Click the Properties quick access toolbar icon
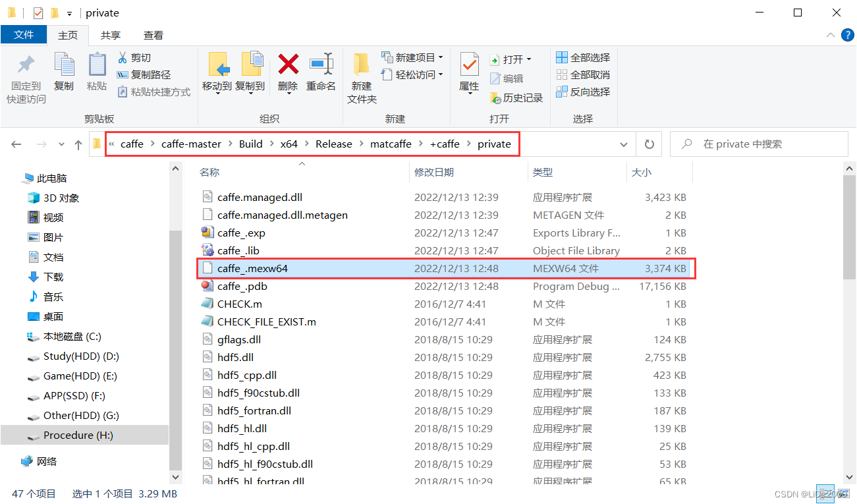This screenshot has height=504, width=857. click(38, 13)
